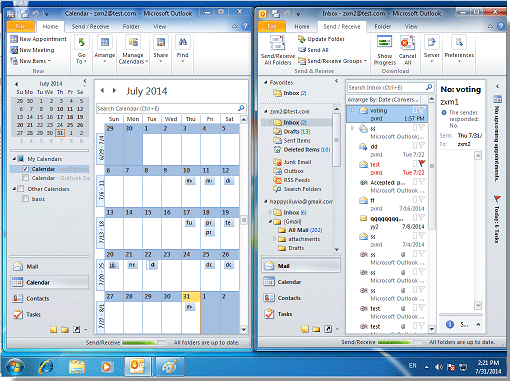Open Windows Start menu
Viewport: 510px width, 381px height.
point(14,366)
